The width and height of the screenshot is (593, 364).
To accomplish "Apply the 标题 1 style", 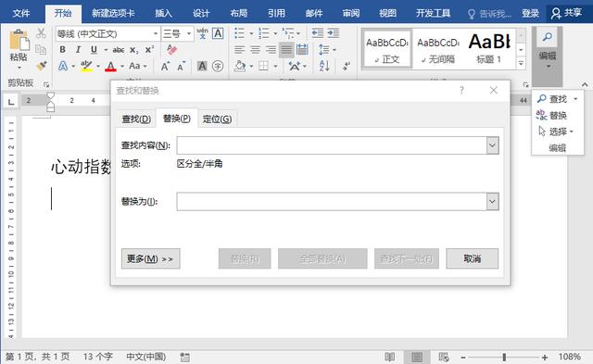I will tap(489, 48).
